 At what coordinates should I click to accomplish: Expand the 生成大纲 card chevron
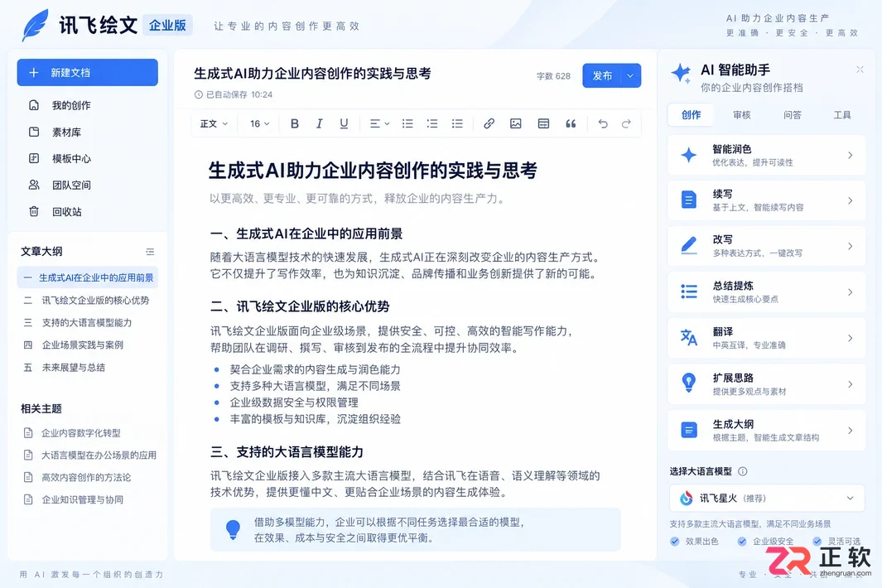click(x=850, y=431)
